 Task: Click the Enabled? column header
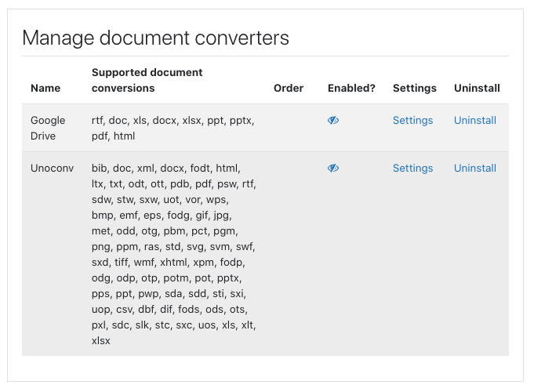(351, 89)
